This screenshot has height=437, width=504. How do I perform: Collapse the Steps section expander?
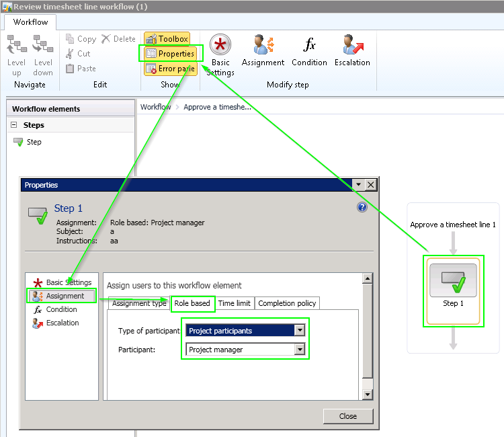click(x=13, y=125)
